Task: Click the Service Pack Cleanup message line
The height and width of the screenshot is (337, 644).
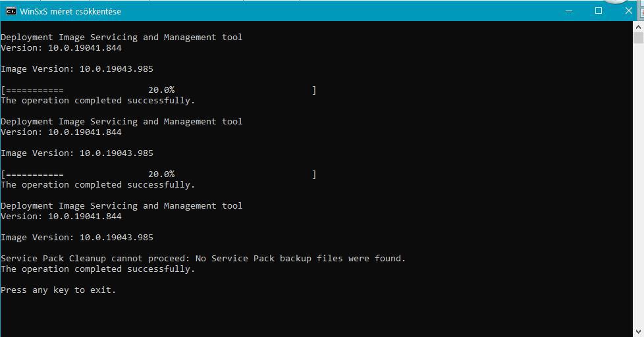Action: [x=203, y=259]
